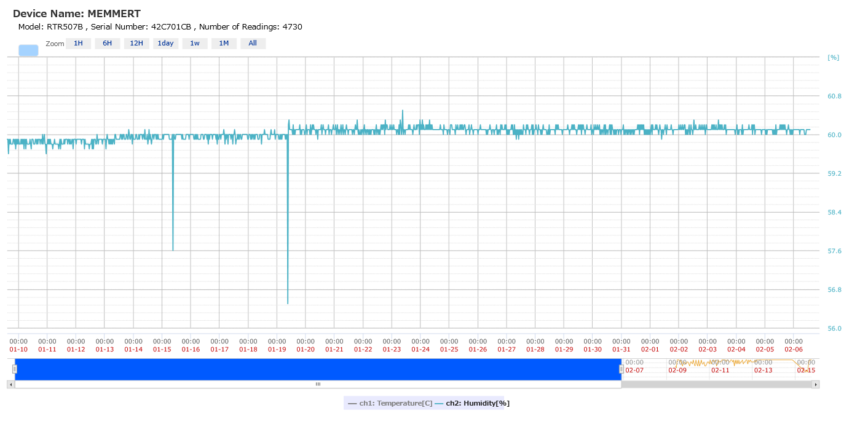Click the 60.8 axis value
The image size is (868, 424).
coord(834,96)
